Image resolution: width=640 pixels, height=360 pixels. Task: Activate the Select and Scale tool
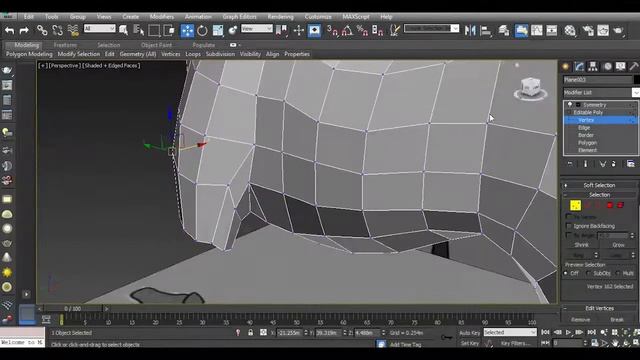click(x=218, y=30)
